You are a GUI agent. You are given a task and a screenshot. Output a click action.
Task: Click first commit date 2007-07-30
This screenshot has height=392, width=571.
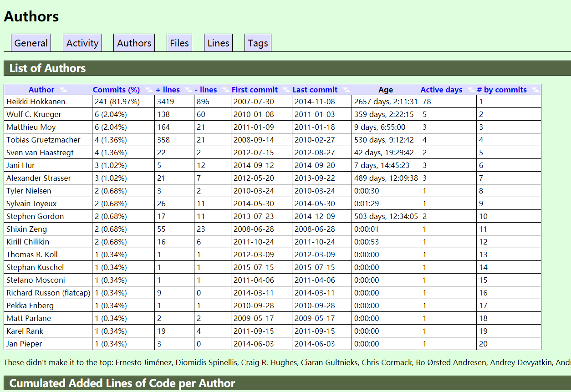click(254, 102)
